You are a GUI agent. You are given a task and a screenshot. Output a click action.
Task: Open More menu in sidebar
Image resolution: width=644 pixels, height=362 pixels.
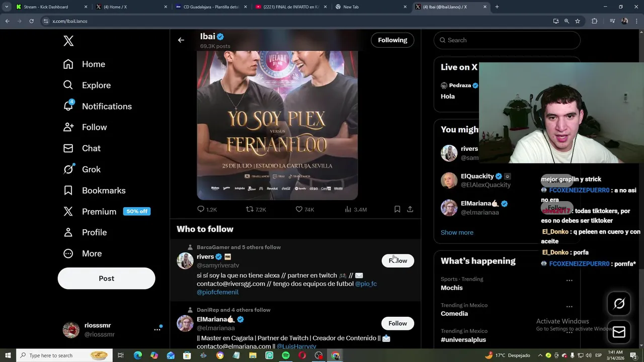pyautogui.click(x=83, y=253)
